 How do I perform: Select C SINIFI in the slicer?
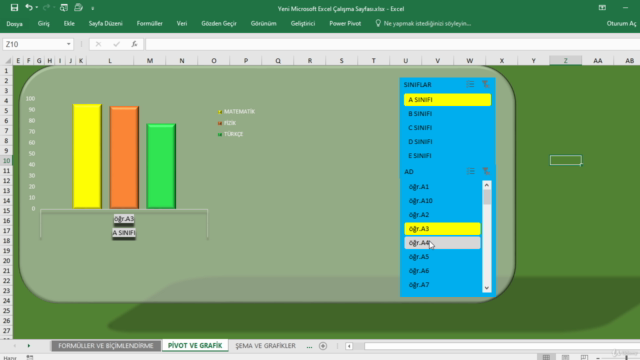[447, 128]
